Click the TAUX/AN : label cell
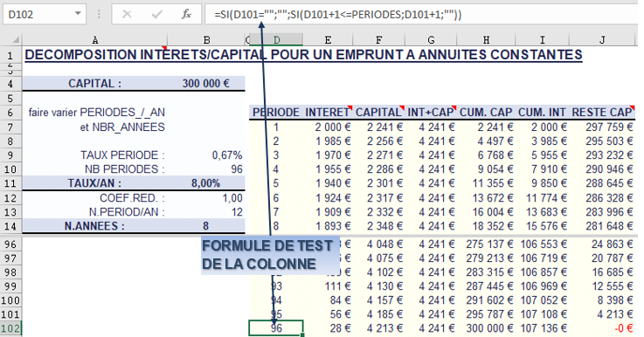Image resolution: width=644 pixels, height=337 pixels. tap(95, 183)
